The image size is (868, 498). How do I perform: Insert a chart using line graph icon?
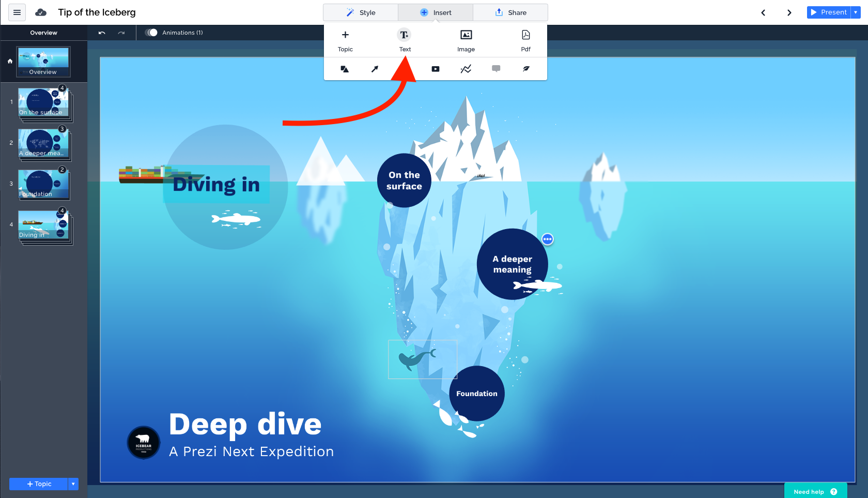tap(466, 69)
